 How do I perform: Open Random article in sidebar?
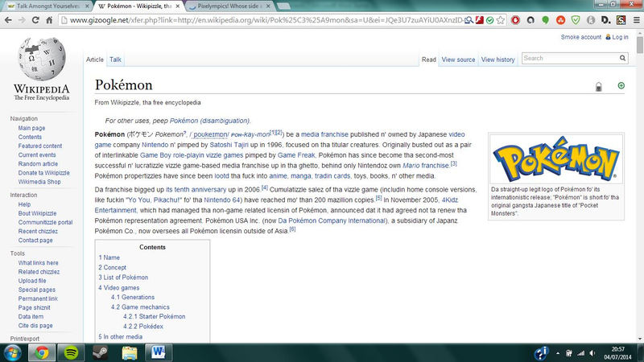click(38, 164)
